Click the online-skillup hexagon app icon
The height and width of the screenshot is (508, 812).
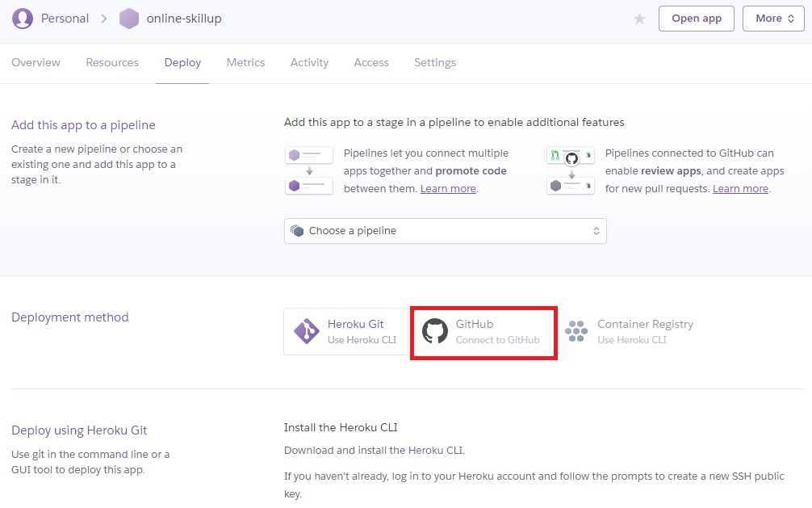pos(129,19)
